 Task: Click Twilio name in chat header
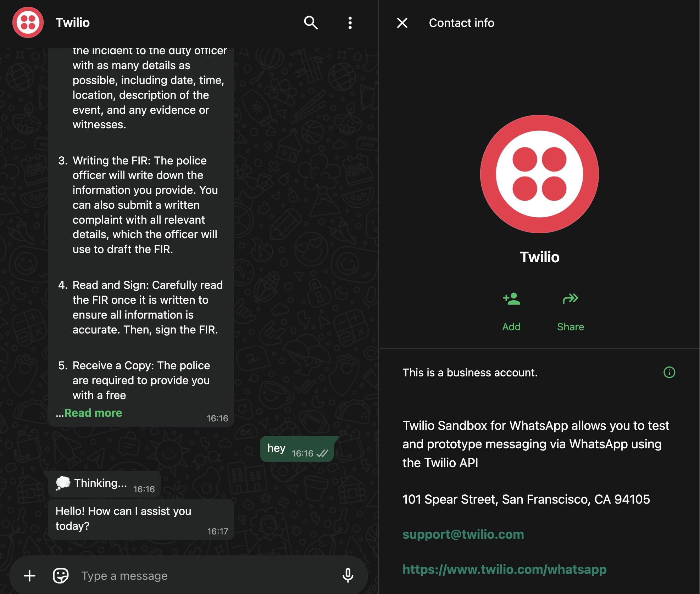pyautogui.click(x=73, y=23)
